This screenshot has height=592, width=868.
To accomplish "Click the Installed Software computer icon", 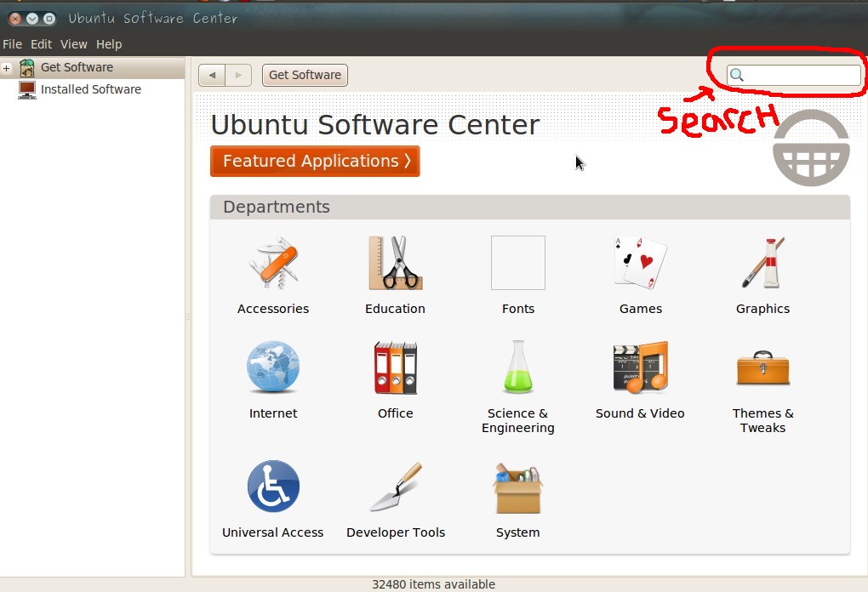I will click(x=27, y=89).
